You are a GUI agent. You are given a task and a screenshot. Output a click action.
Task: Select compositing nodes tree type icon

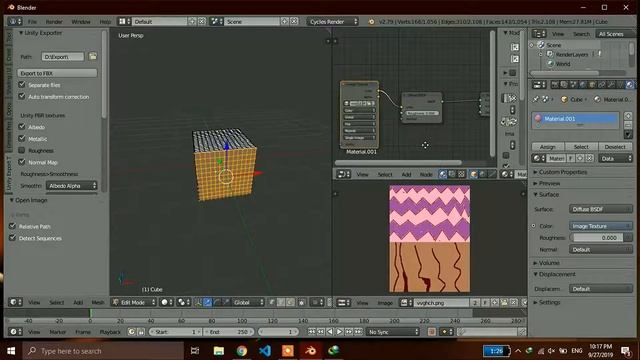click(452, 174)
